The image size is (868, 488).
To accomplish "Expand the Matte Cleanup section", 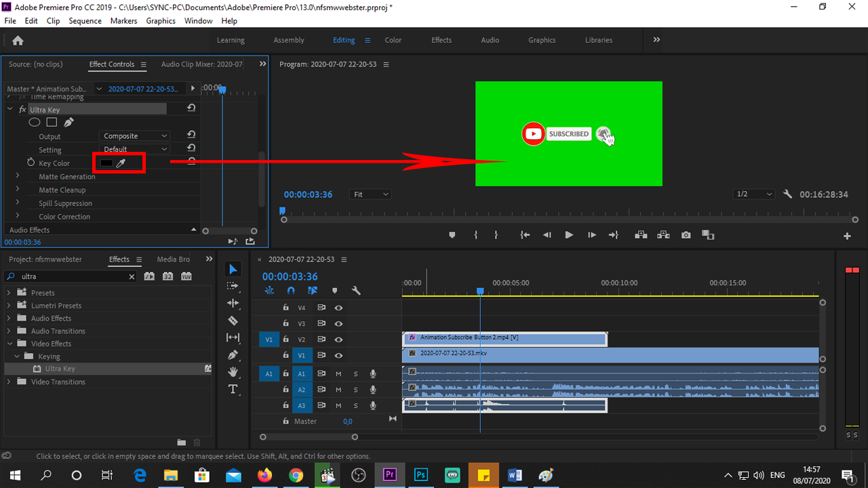I will (16, 190).
